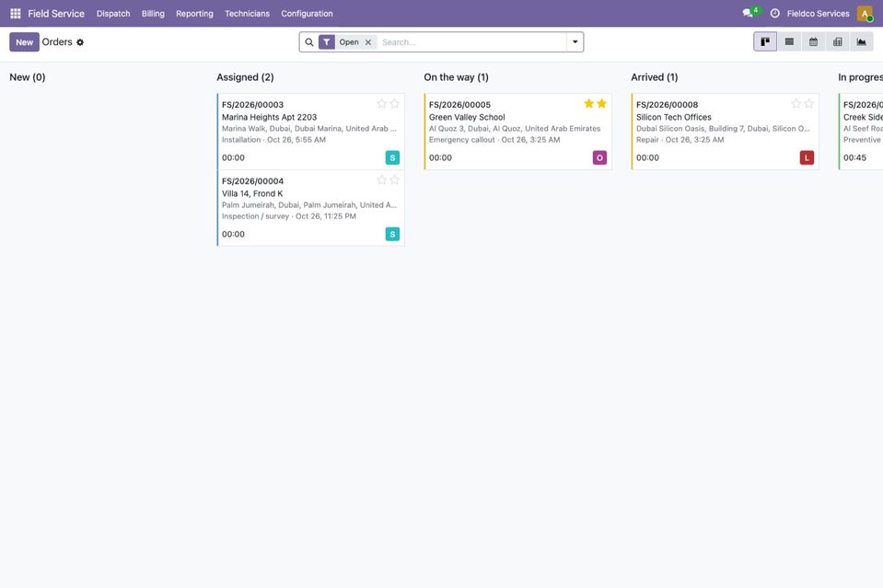Click technician avatar S on FS/2026/00003
Screen dimensions: 883x588
[x=392, y=157]
